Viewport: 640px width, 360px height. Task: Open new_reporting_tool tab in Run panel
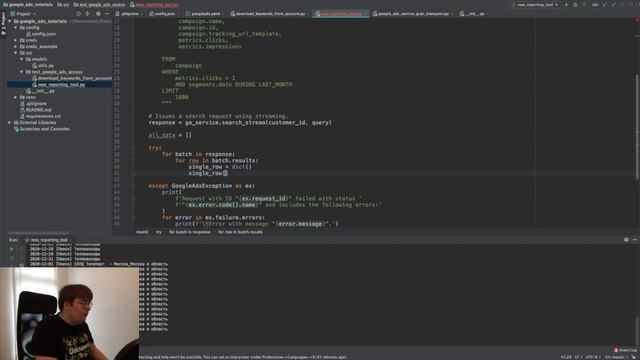(48, 240)
